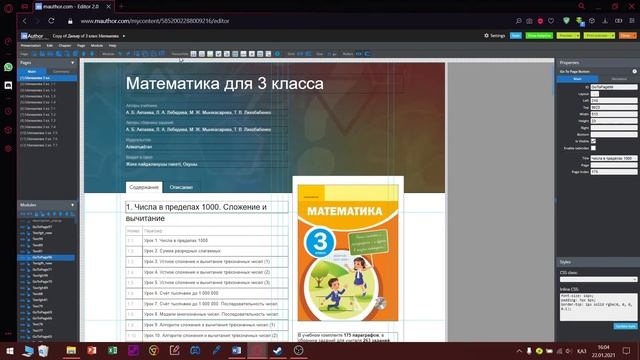Open the Windows Start menu
The height and width of the screenshot is (360, 640).
(9, 351)
